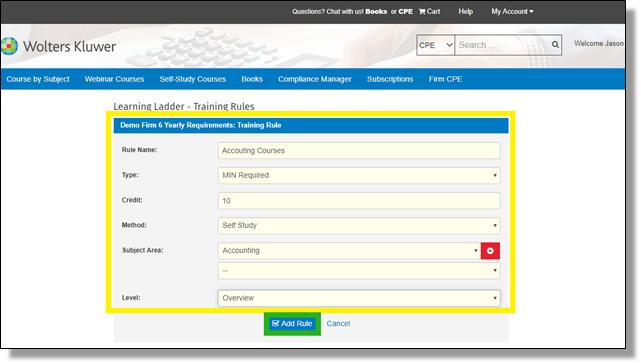Click the Credit input field
This screenshot has width=641, height=364.
pos(359,201)
